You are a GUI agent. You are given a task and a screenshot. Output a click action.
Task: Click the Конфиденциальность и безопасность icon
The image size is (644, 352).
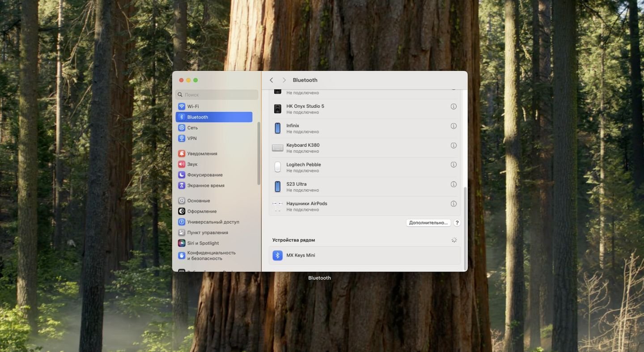point(182,255)
